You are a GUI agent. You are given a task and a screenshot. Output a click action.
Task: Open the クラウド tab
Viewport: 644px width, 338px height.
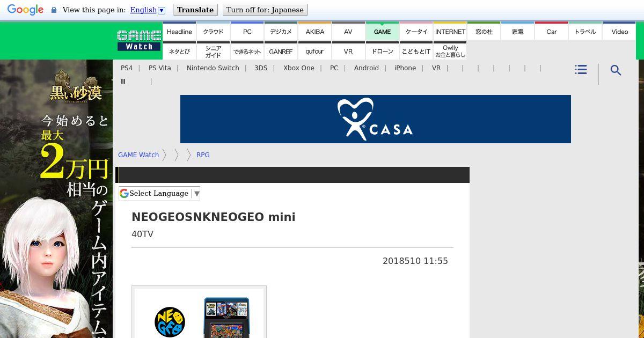[x=213, y=32]
